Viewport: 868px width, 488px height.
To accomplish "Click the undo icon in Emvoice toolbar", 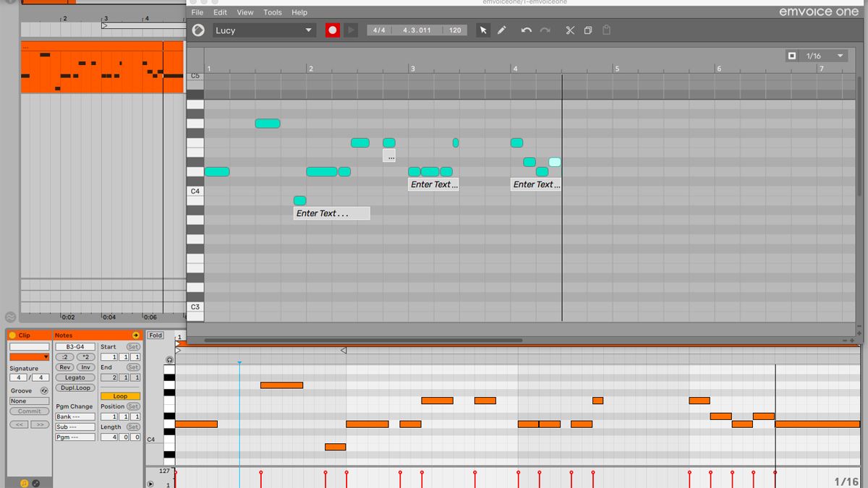I will (x=526, y=30).
